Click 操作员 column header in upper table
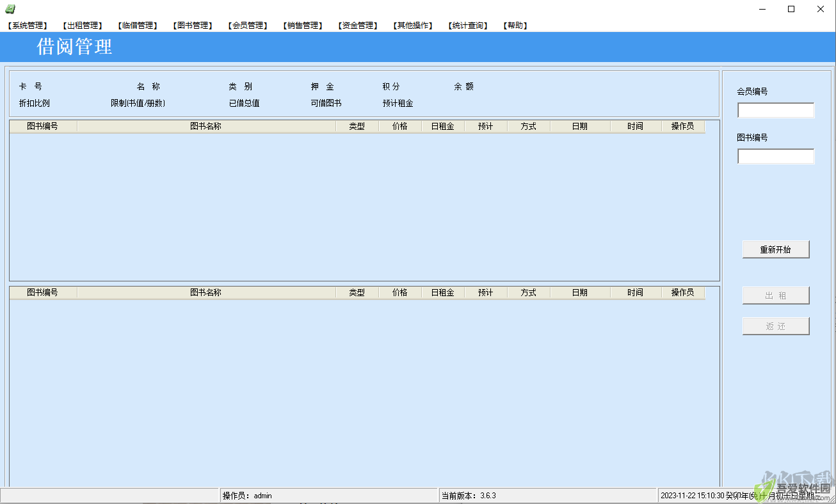This screenshot has width=836, height=504. point(683,127)
